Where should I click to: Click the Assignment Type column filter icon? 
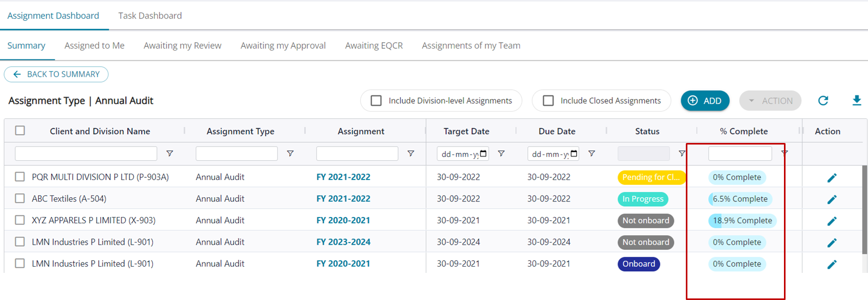click(x=290, y=154)
